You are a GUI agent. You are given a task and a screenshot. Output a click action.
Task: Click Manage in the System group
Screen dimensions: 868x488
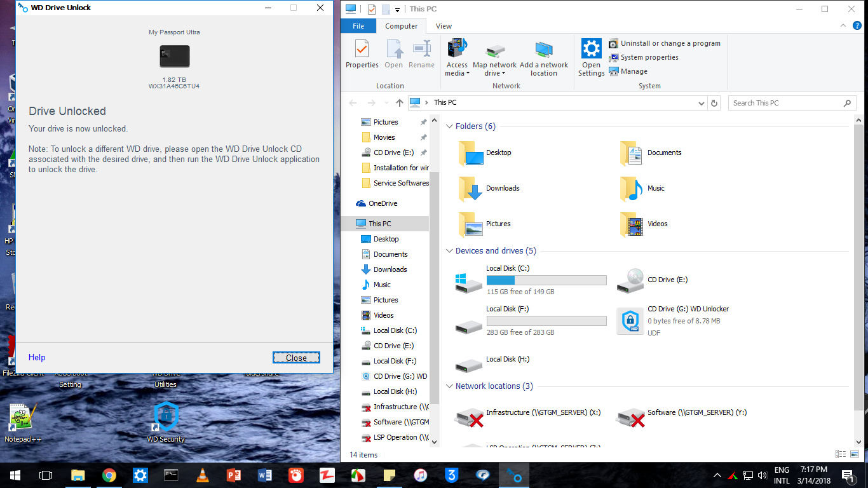(x=628, y=71)
